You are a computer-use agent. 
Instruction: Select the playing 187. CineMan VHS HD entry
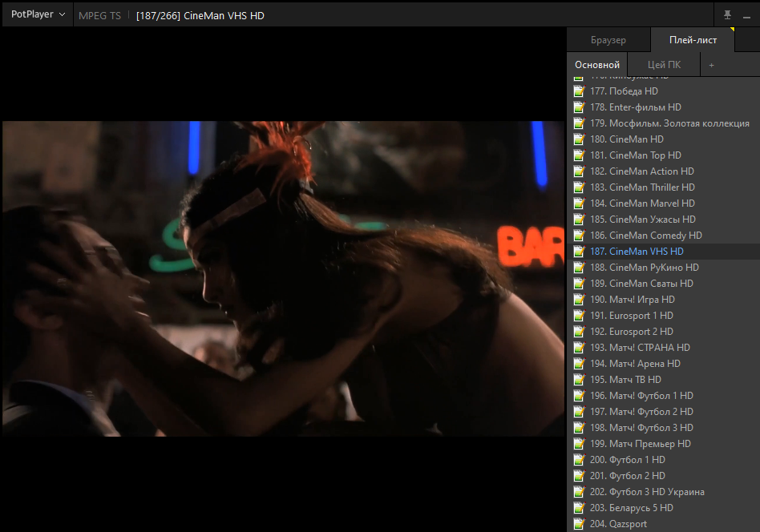point(663,251)
